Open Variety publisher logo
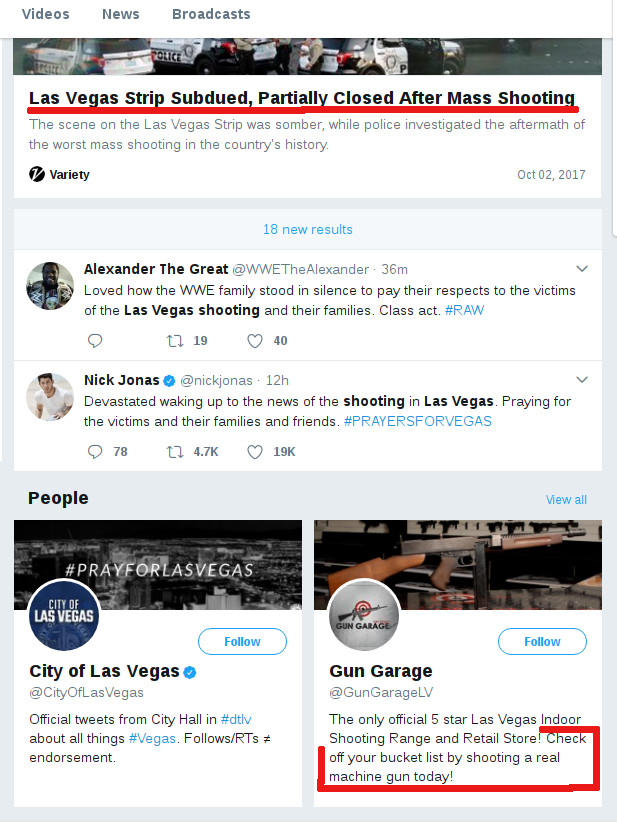This screenshot has height=822, width=617. [37, 174]
